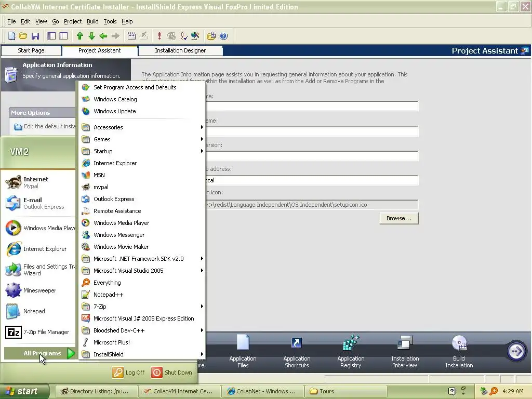Click the exclamation with checkmark toolbar icon
Viewport: 532px width, 399px height.
183,36
